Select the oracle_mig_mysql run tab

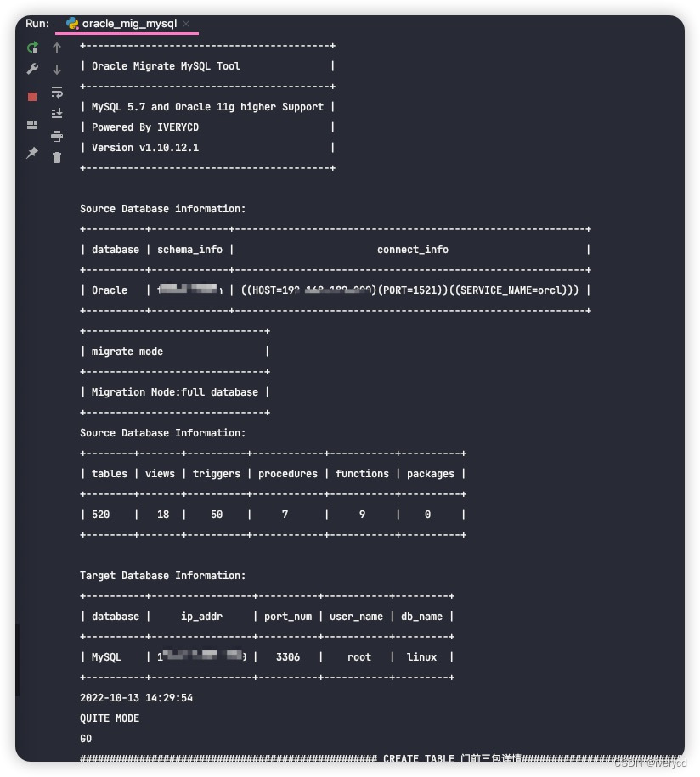[x=127, y=23]
